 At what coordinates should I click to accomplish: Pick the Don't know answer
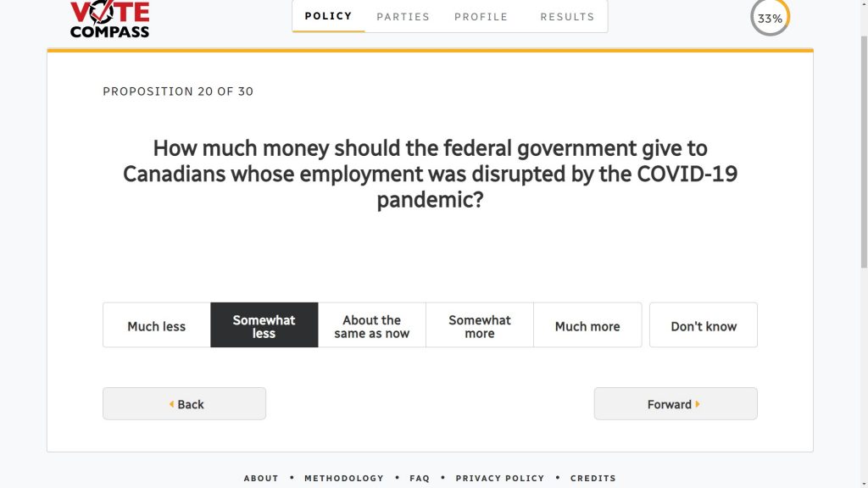click(x=703, y=325)
